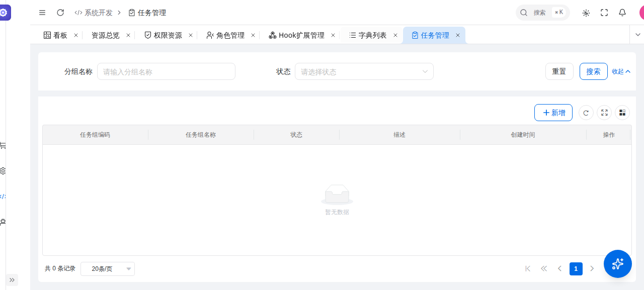
Task: Collapse the filter with 收起
Action: [621, 71]
